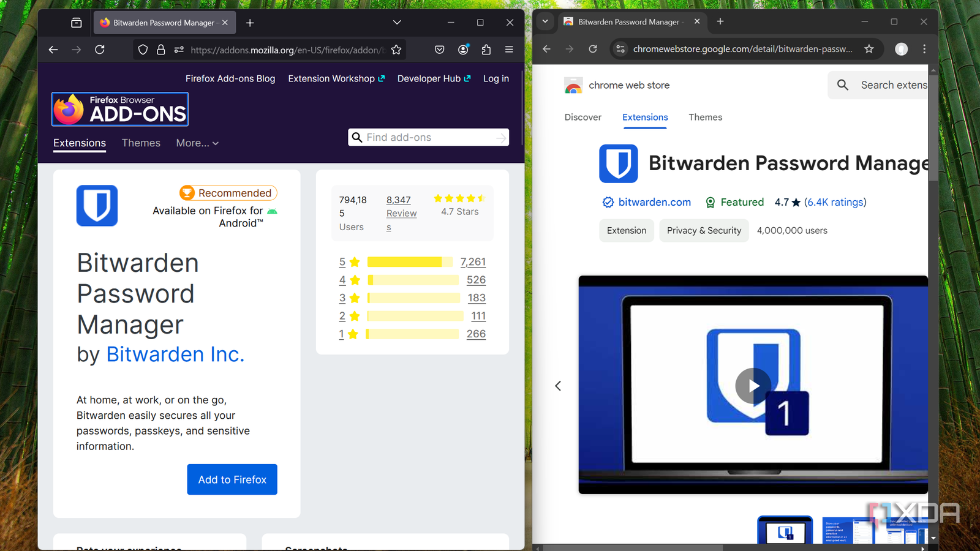Viewport: 980px width, 551px height.
Task: Open Bitwarden Inc. author link
Action: click(175, 354)
